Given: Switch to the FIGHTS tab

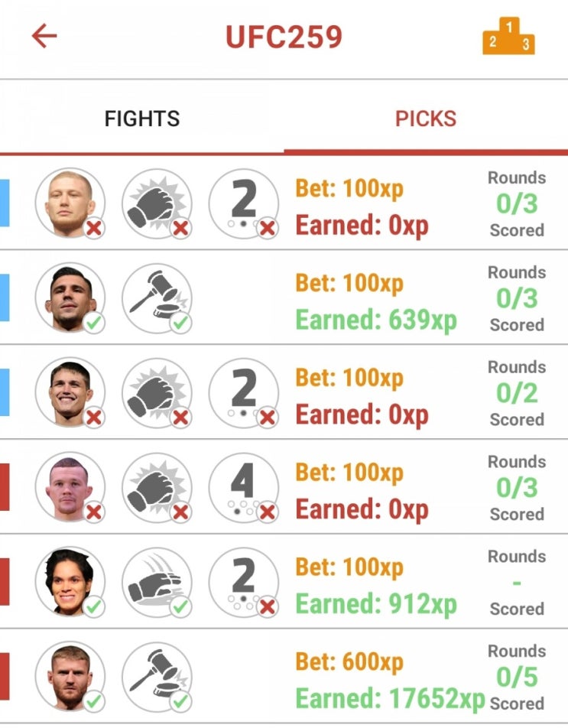Looking at the screenshot, I should [142, 119].
